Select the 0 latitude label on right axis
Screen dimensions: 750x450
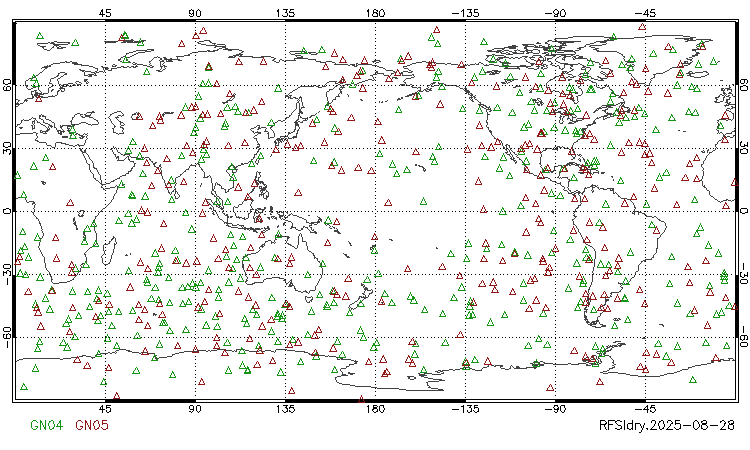tap(743, 211)
